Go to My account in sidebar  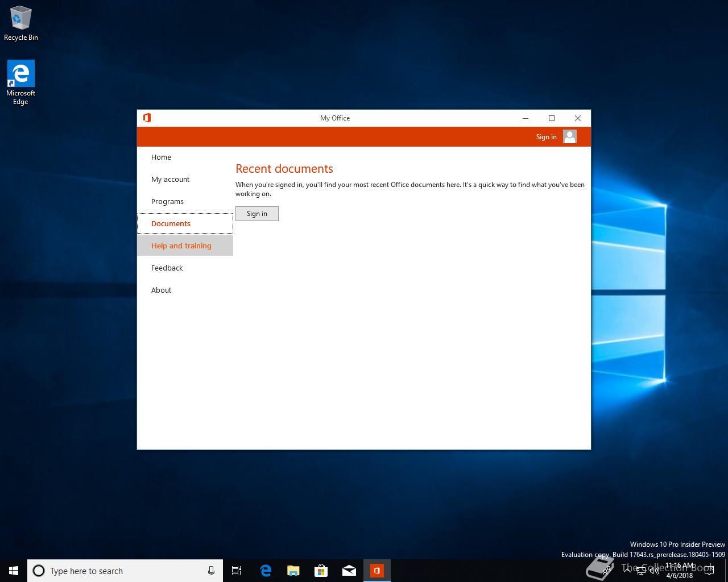[x=185, y=180]
